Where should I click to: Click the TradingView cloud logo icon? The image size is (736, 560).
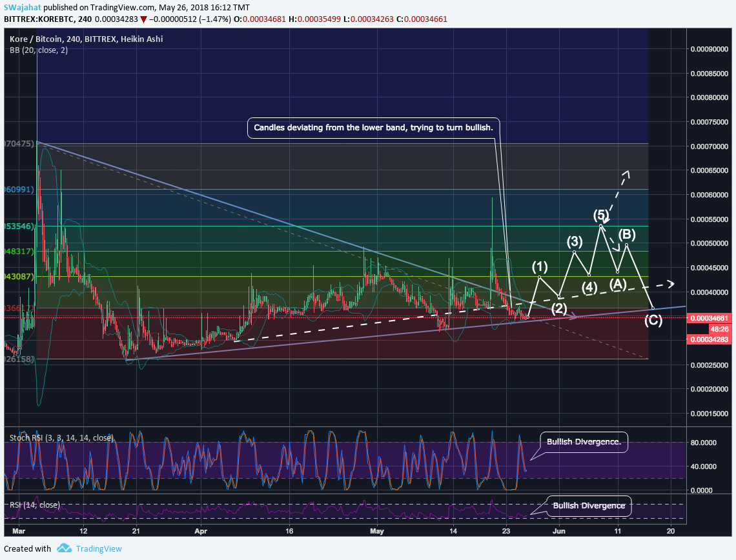(65, 548)
